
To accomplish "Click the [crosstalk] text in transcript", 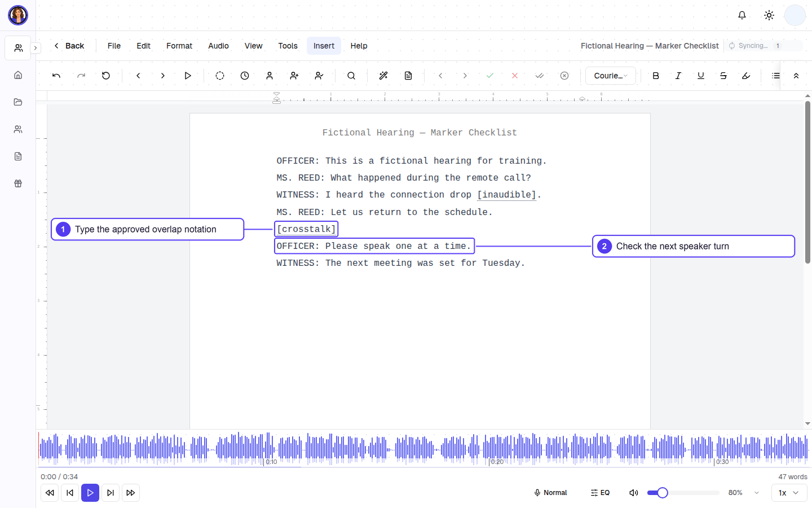I will (306, 229).
